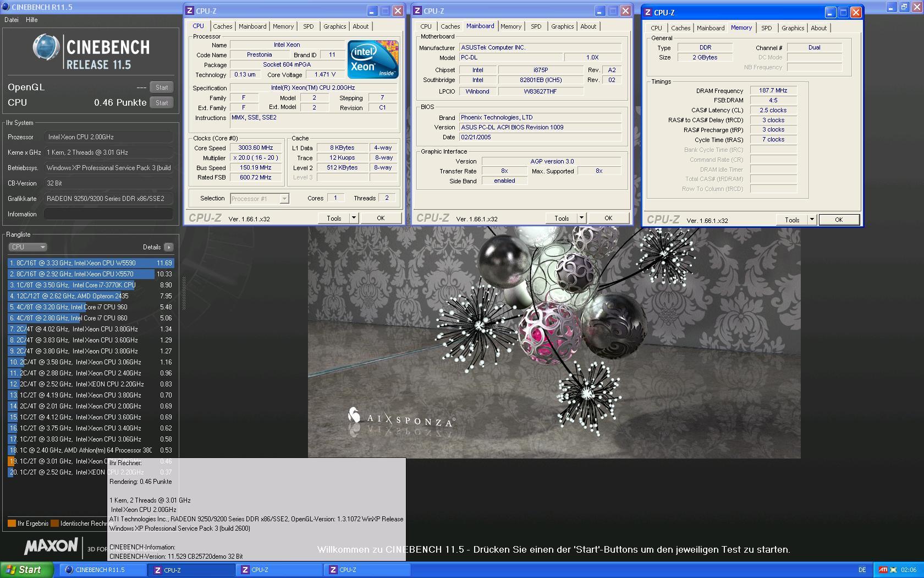The image size is (924, 578).
Task: Click the BIOS date 02/21/2005 field
Action: [x=541, y=137]
